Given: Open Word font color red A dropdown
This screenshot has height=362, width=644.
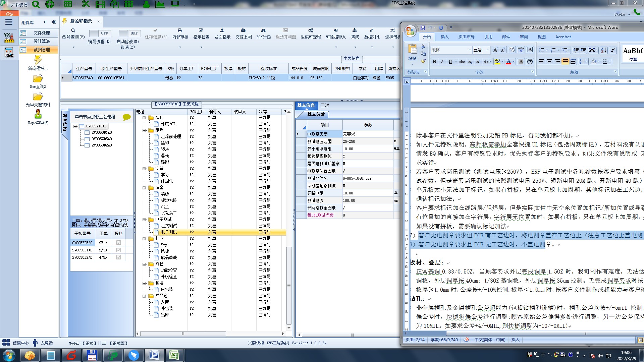Looking at the screenshot, I should point(514,62).
